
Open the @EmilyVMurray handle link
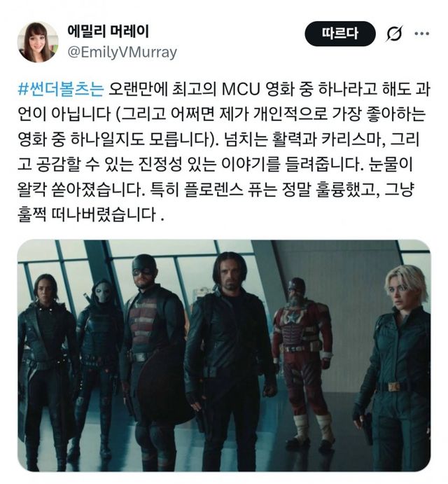tap(122, 52)
